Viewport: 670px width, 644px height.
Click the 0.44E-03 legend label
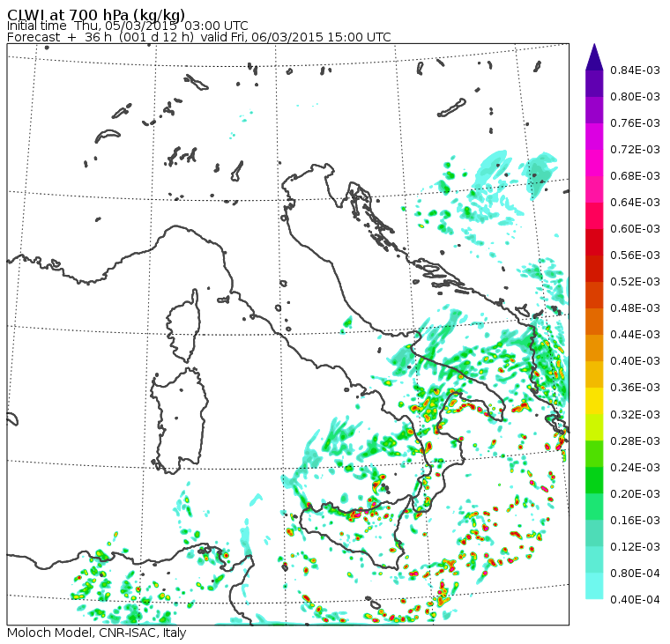(x=635, y=335)
